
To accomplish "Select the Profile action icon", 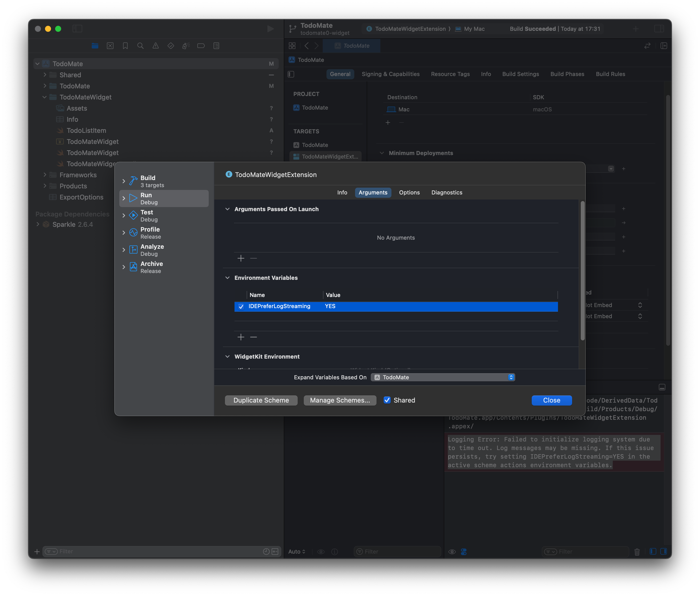I will tap(133, 232).
